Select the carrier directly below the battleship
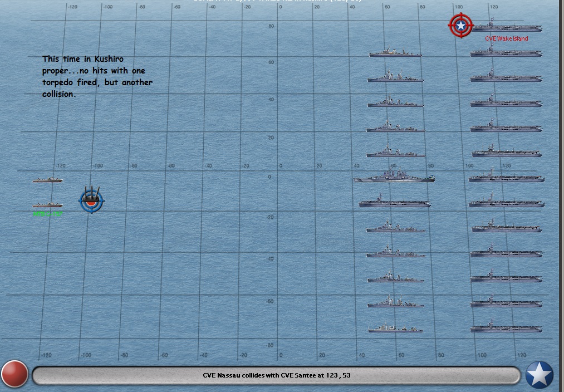 [394, 200]
